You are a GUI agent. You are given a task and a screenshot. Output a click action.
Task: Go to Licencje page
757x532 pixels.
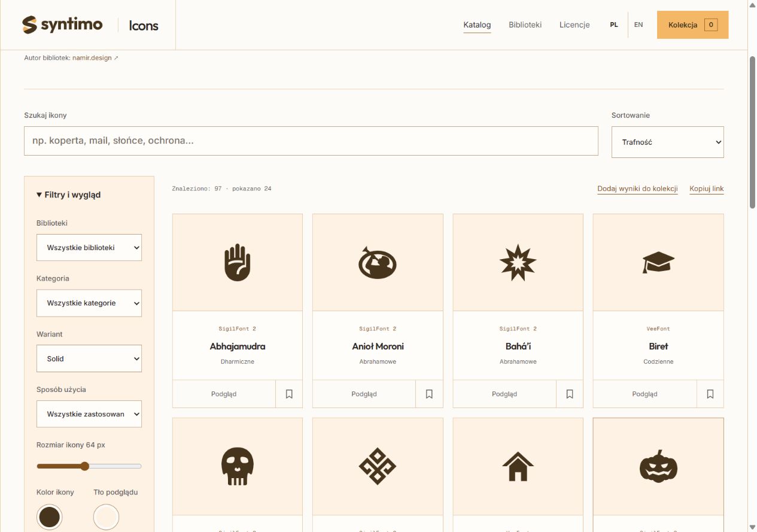(574, 25)
